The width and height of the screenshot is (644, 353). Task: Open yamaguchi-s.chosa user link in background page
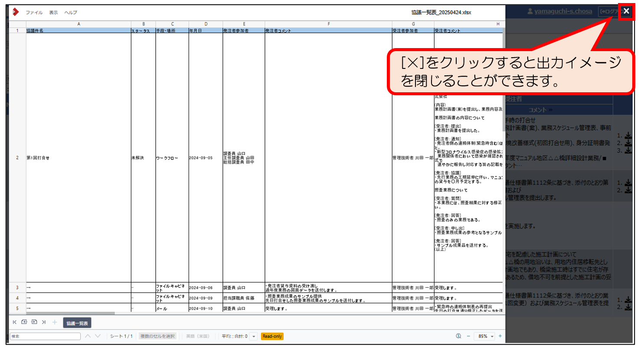pyautogui.click(x=563, y=11)
